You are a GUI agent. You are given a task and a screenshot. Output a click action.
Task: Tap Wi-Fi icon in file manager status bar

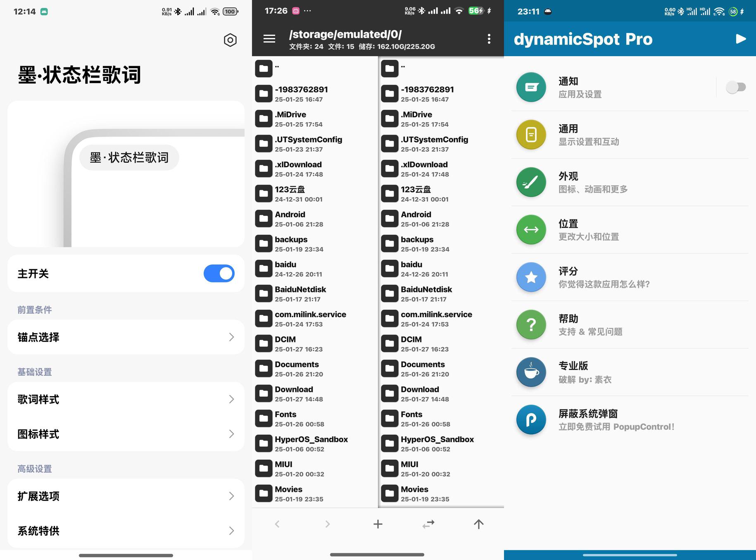[459, 11]
